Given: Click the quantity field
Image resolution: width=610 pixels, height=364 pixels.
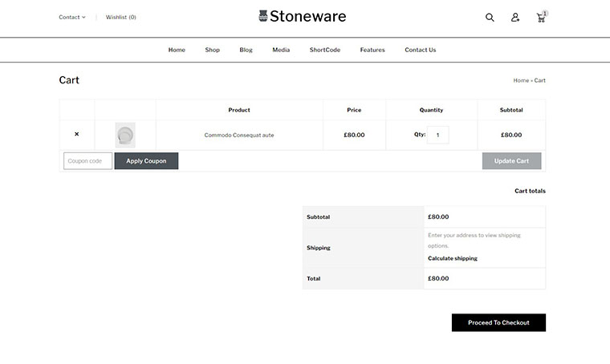Looking at the screenshot, I should pos(438,135).
